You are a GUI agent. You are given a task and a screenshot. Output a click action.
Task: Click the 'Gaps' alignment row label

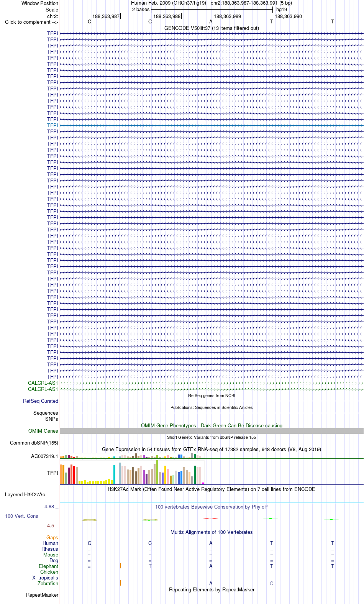click(52, 538)
